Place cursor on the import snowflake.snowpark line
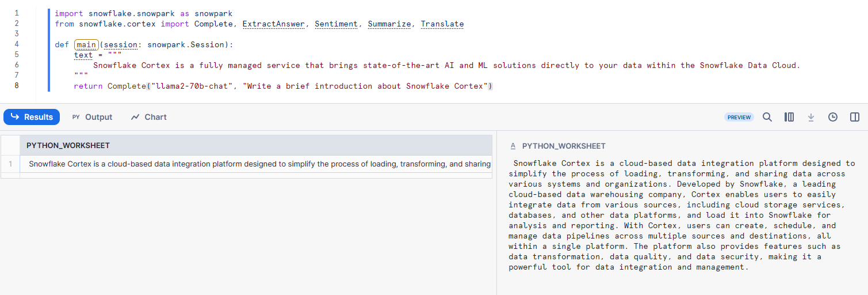This screenshot has width=868, height=295. coord(143,13)
